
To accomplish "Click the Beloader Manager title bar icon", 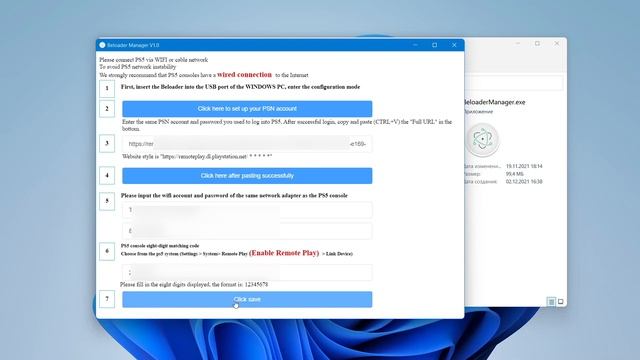I will (x=102, y=45).
